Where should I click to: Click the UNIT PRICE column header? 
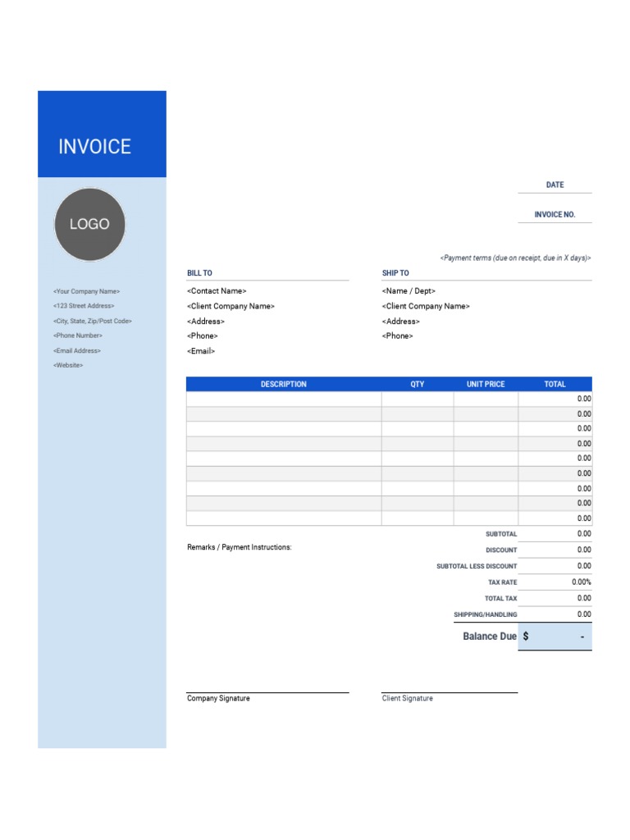pos(486,384)
